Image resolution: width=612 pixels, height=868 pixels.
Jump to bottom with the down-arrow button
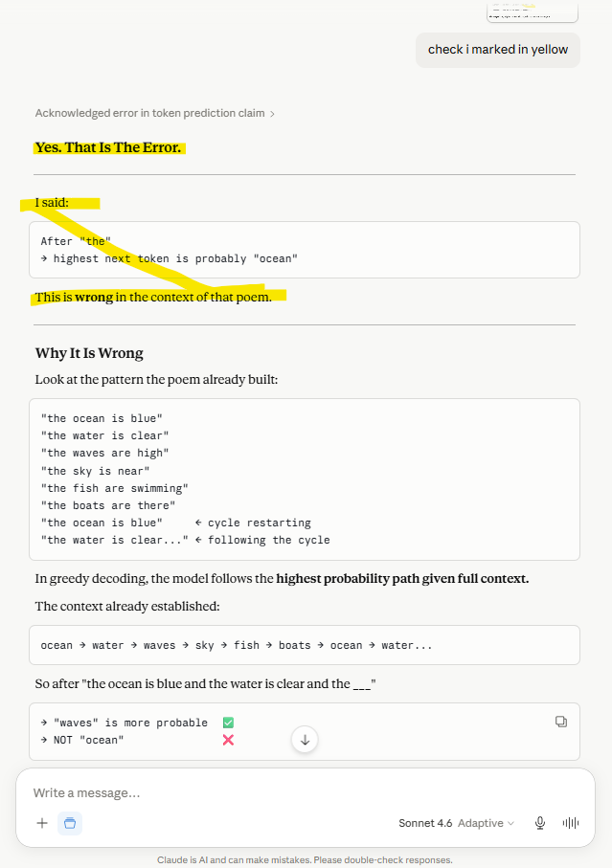(305, 740)
